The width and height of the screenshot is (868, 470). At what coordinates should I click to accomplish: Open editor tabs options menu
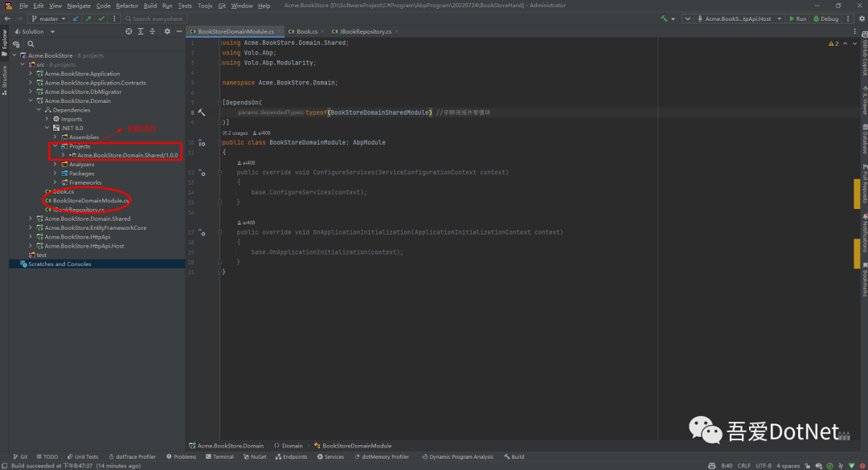point(854,31)
